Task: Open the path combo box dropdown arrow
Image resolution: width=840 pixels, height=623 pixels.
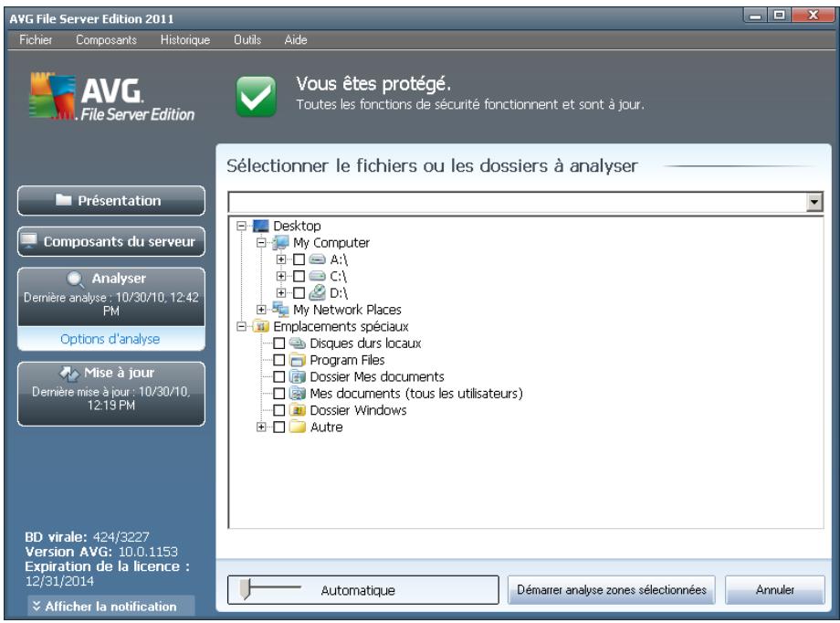Action: coord(814,202)
